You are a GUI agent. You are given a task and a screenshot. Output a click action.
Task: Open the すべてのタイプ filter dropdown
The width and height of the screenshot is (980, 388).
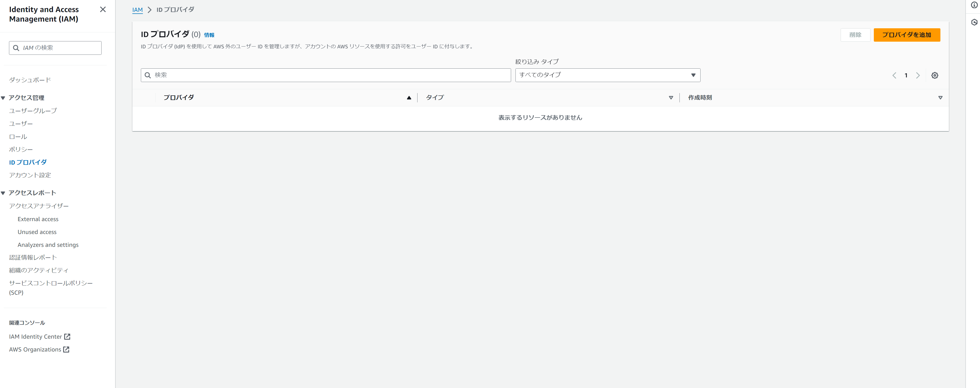(x=694, y=75)
